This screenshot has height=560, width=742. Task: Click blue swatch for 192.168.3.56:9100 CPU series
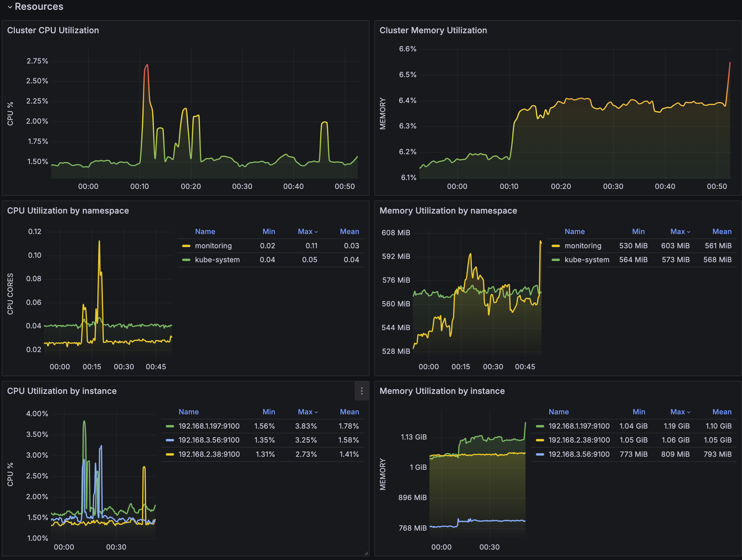(x=170, y=440)
